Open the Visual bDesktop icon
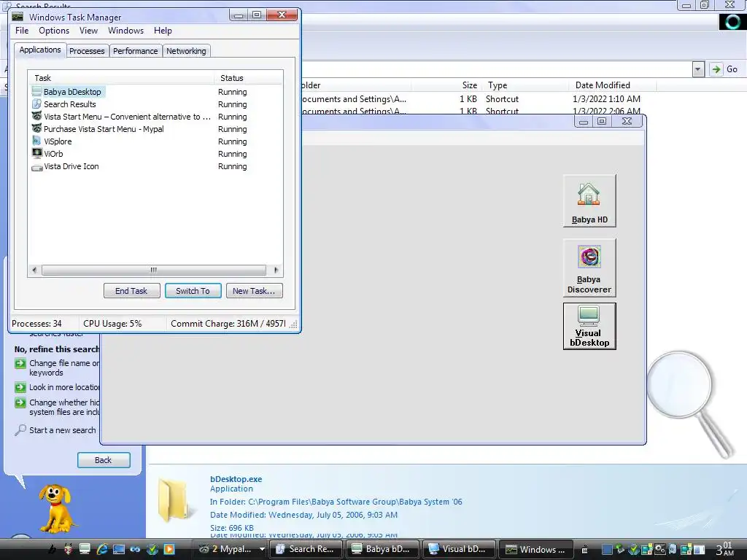The width and height of the screenshot is (747, 560). click(x=589, y=326)
